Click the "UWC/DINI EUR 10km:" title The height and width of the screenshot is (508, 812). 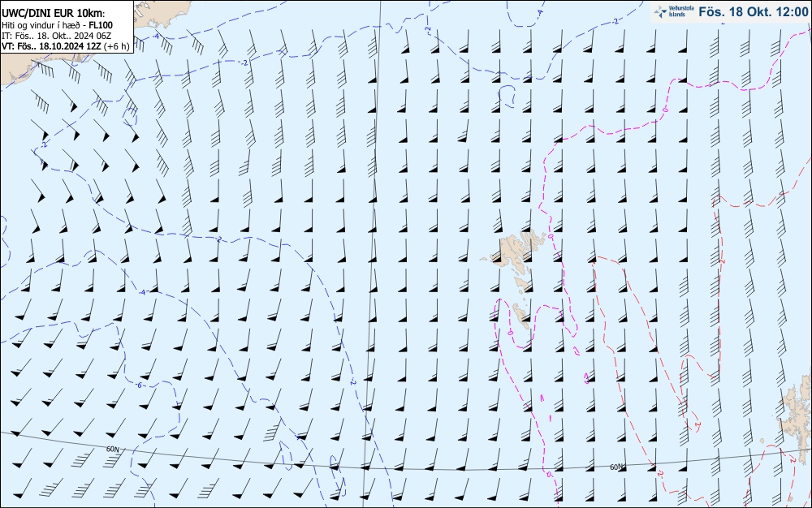click(54, 14)
